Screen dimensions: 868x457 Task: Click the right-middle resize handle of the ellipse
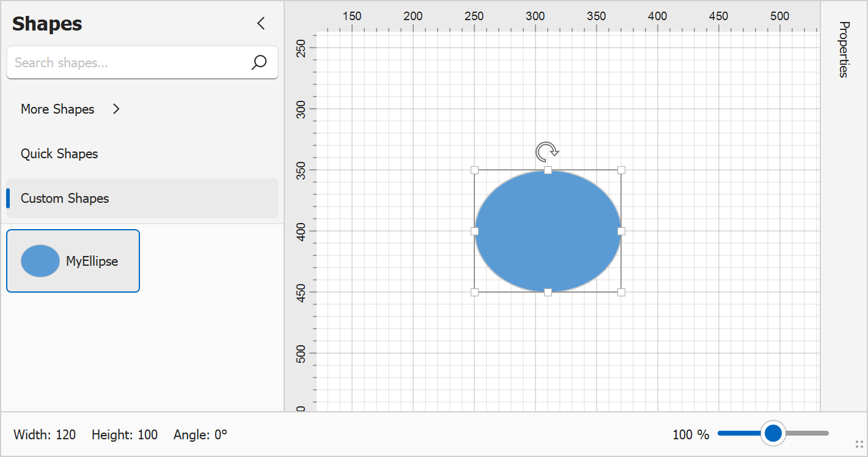click(x=621, y=231)
